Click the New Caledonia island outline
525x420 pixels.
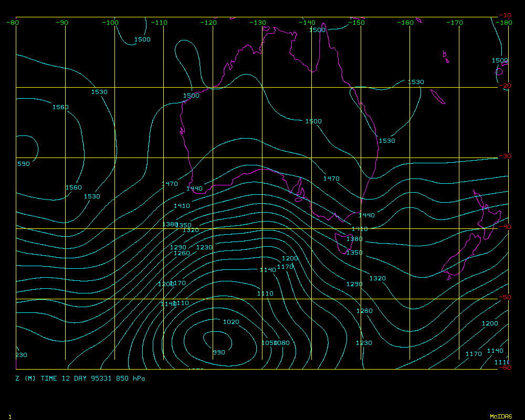click(437, 97)
